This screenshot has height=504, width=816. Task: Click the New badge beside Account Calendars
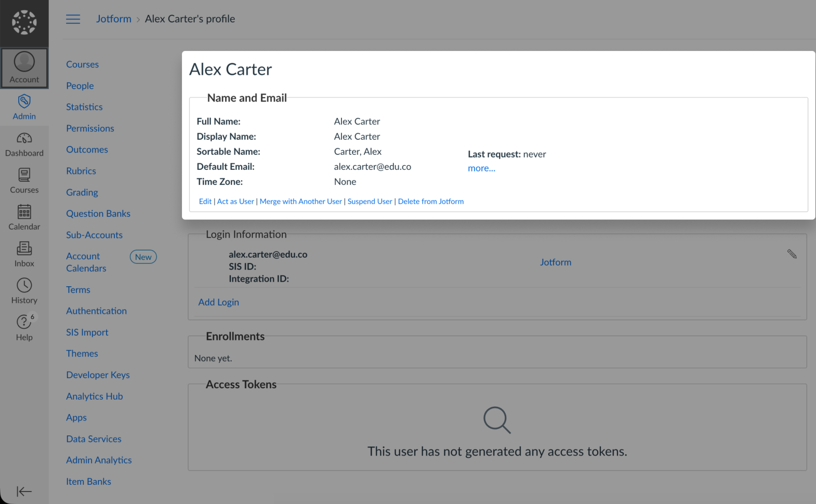143,257
